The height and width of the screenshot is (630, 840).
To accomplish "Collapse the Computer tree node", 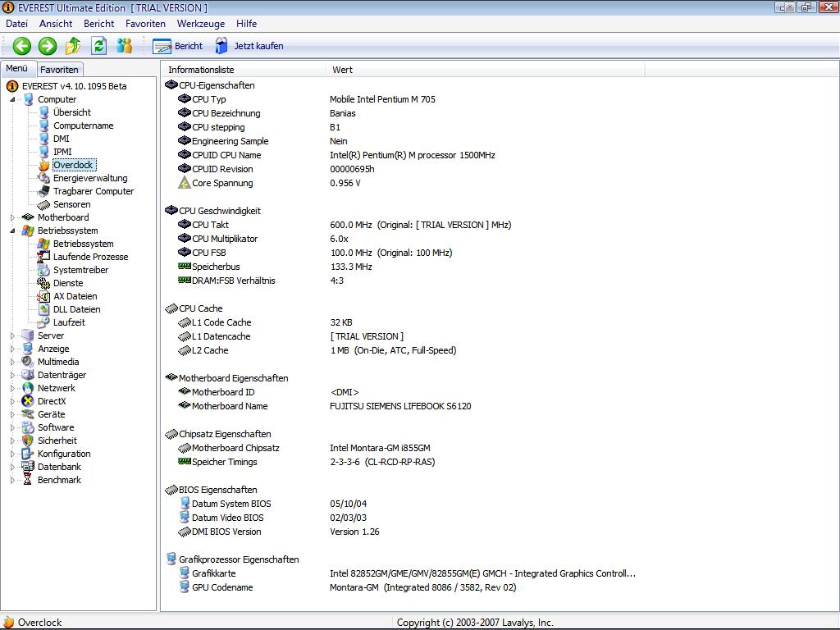I will coord(12,99).
